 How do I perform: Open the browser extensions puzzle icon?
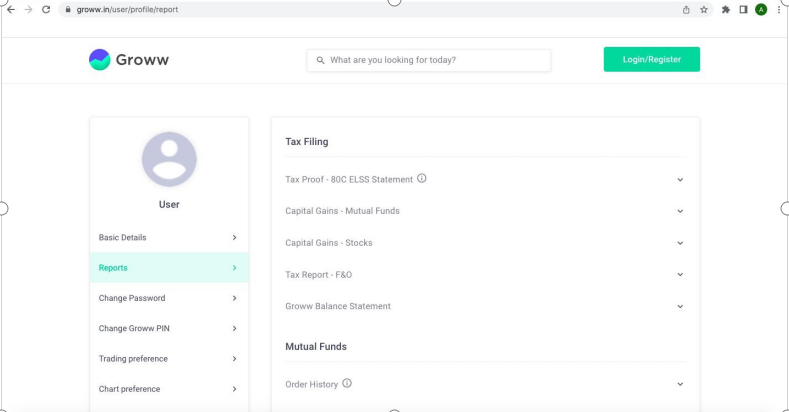click(x=726, y=10)
